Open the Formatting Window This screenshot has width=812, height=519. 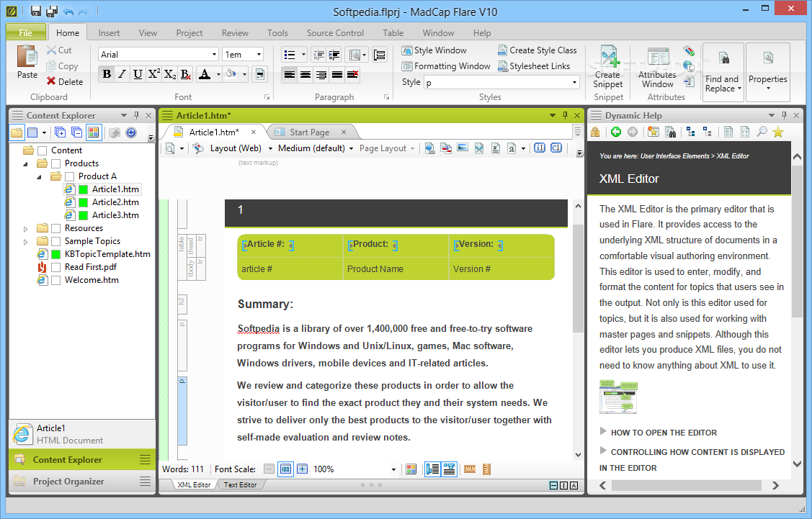pos(446,66)
